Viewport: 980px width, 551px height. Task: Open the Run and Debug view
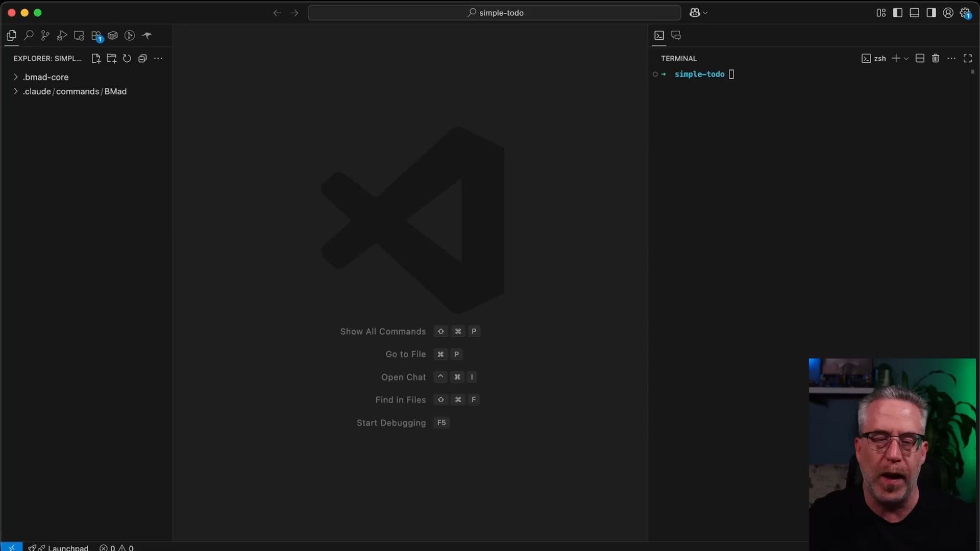click(x=62, y=35)
